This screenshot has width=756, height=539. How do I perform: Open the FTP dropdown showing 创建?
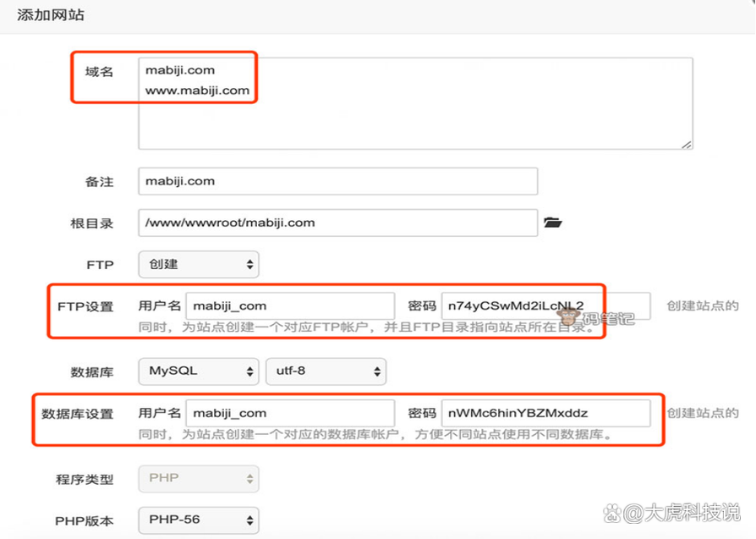[199, 264]
